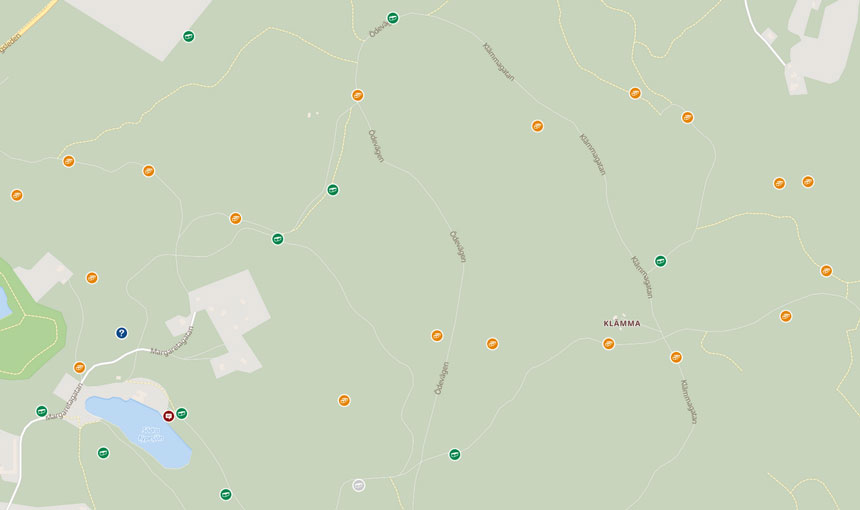Open the green cache marker adjacent to the red marker
Screen dimensions: 860x510
[x=182, y=413]
